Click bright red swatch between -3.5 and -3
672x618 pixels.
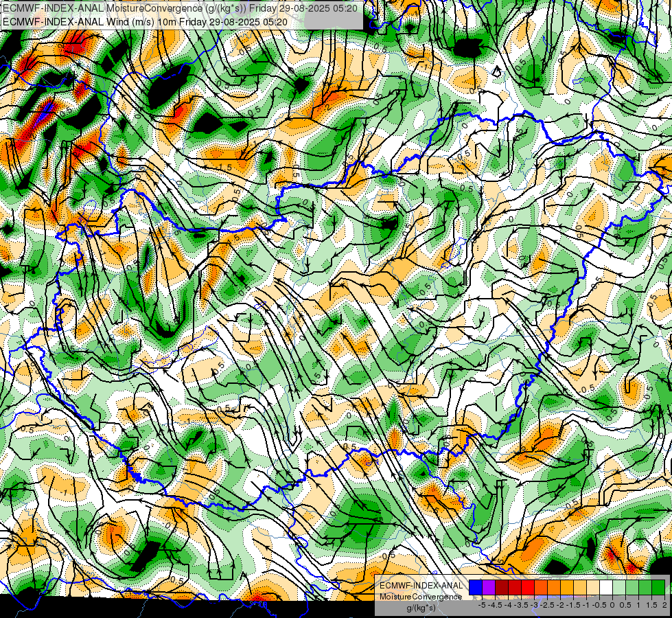click(x=528, y=587)
